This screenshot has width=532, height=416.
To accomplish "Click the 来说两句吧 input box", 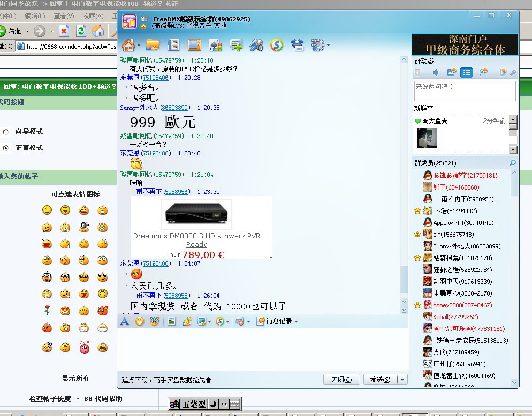I will click(x=464, y=90).
